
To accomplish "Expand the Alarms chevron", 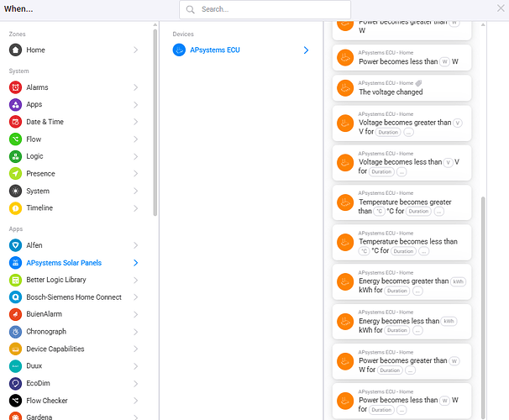I will tap(136, 87).
